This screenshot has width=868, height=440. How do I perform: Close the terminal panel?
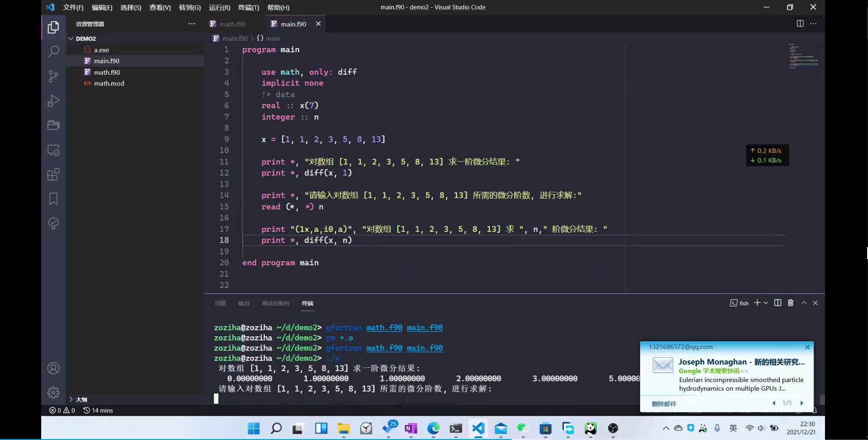(x=815, y=303)
